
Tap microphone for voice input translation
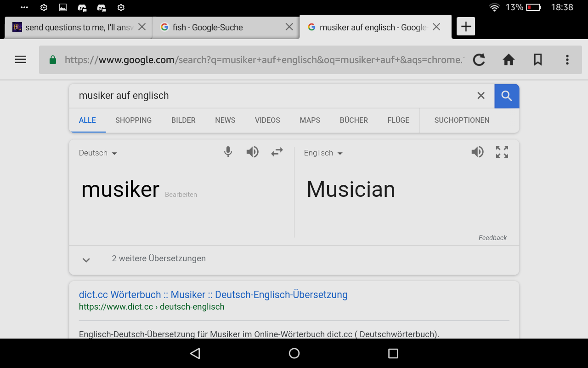[x=228, y=152]
